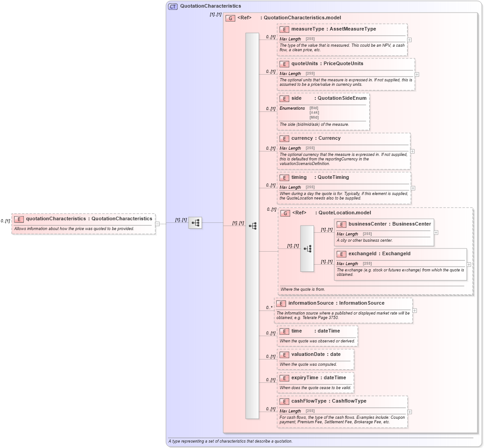The image size is (484, 448).
Task: Select the ExchangeId type label
Action: click(396, 254)
